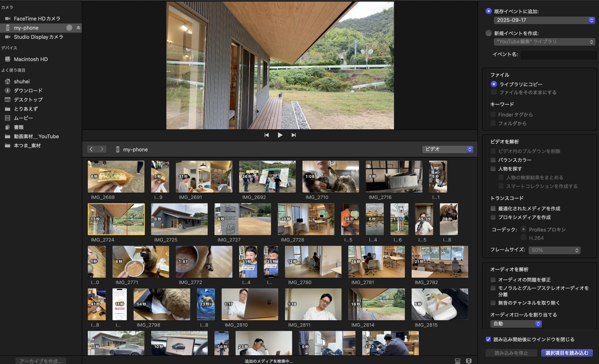
Task: Select FaceTime HD camera in sidebar
Action: (x=37, y=18)
